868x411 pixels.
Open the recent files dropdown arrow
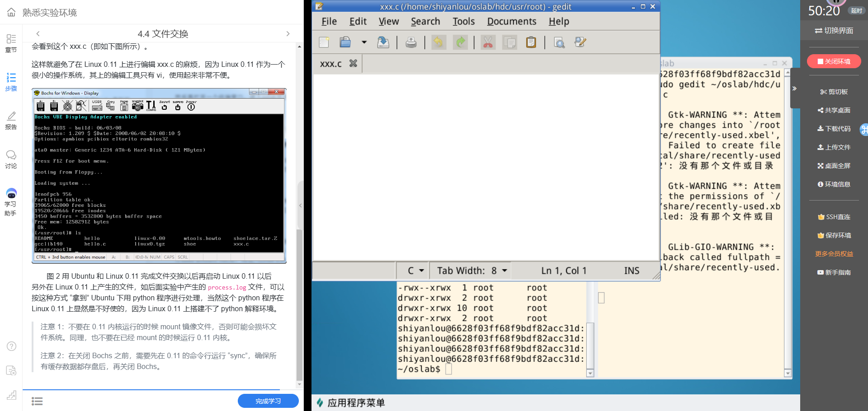(364, 42)
